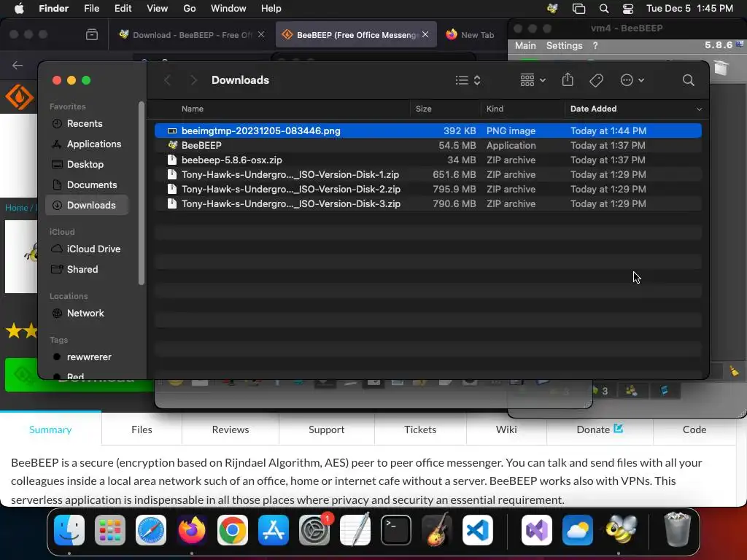This screenshot has width=747, height=560.
Task: Sort by Kind column header
Action: [x=522, y=109]
